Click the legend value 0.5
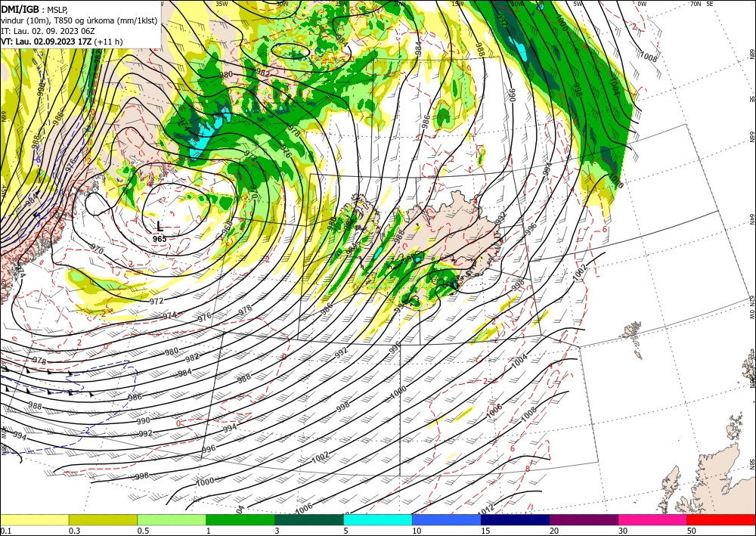The height and width of the screenshot is (536, 756). click(143, 531)
